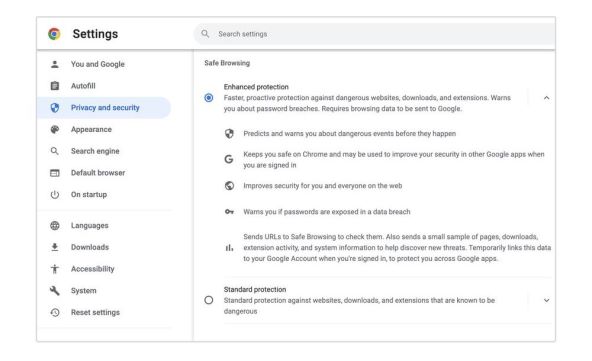Click the Safe Browsing section heading
This screenshot has height=361, width=592.
[x=227, y=63]
